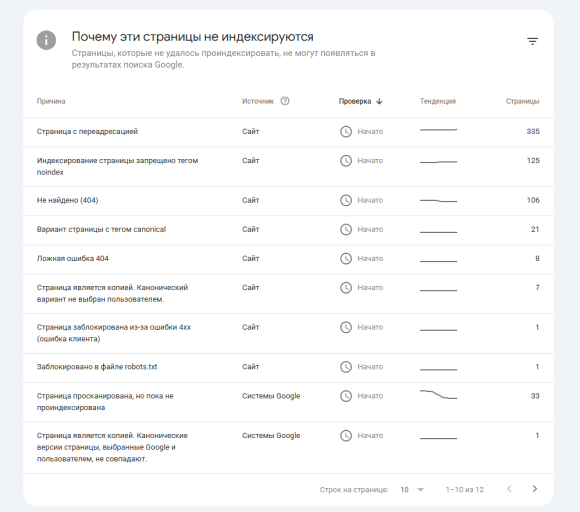Open 'Заблокировано в файле robots.txt' row
Image resolution: width=580 pixels, height=512 pixels.
pos(289,367)
